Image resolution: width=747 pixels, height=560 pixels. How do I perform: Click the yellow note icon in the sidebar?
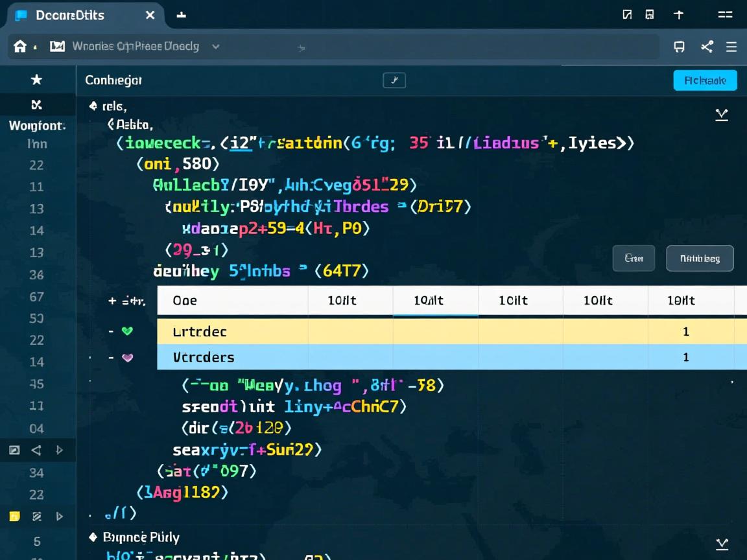coord(14,517)
